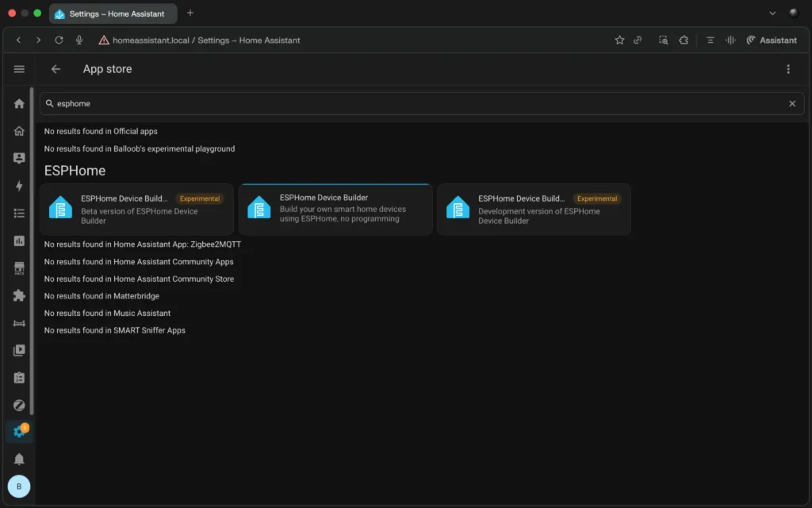The width and height of the screenshot is (812, 508).
Task: Open the ESPHome Device Builder beta version card
Action: [x=136, y=210]
